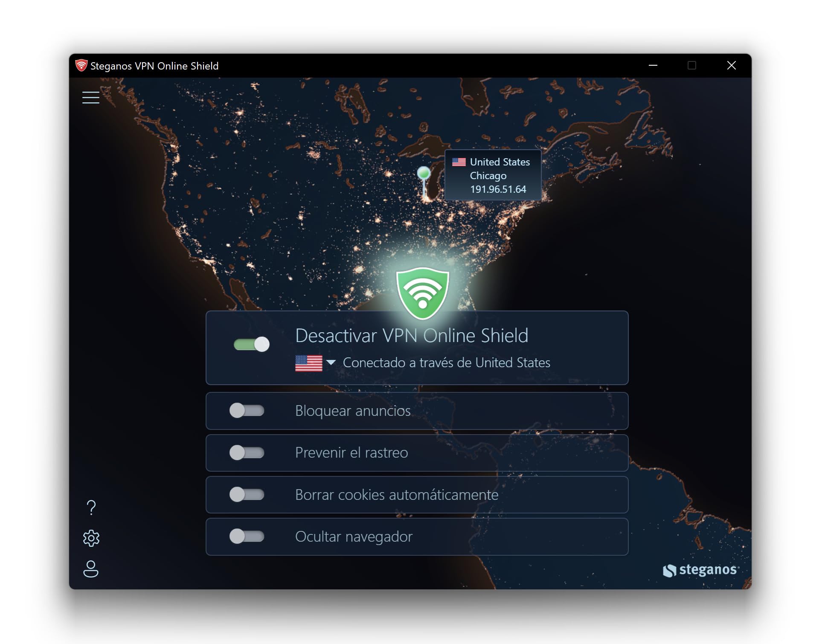Open settings gear icon
The image size is (825, 644).
coord(91,538)
